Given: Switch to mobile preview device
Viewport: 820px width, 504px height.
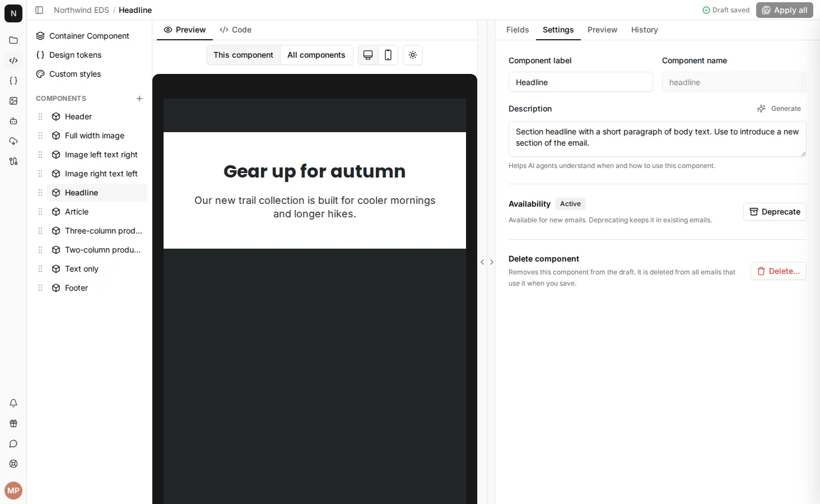Looking at the screenshot, I should [x=388, y=55].
